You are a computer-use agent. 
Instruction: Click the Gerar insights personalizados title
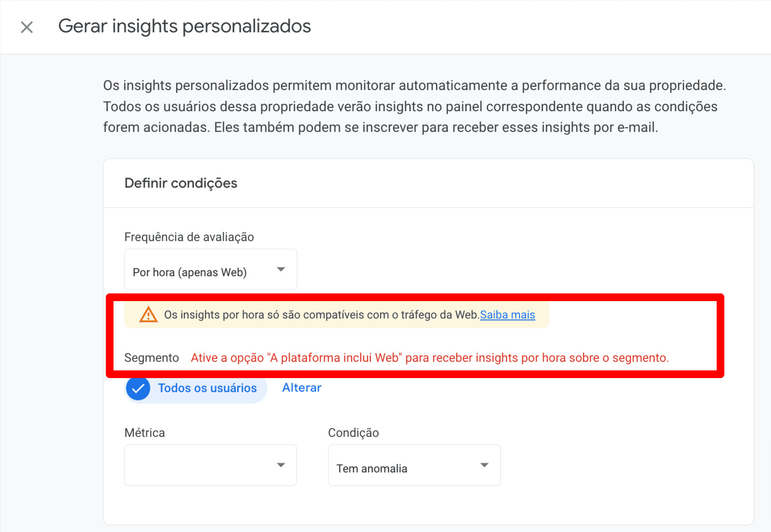[185, 26]
